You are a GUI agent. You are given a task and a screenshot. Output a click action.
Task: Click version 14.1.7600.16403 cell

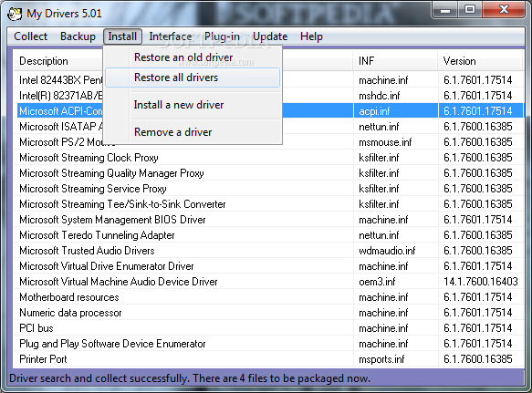pyautogui.click(x=480, y=282)
